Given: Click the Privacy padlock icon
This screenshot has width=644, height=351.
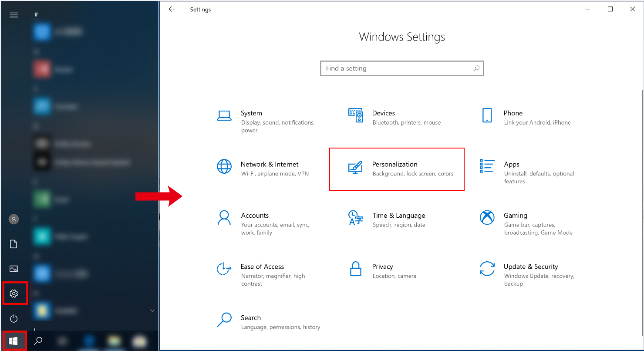Looking at the screenshot, I should pos(356,269).
